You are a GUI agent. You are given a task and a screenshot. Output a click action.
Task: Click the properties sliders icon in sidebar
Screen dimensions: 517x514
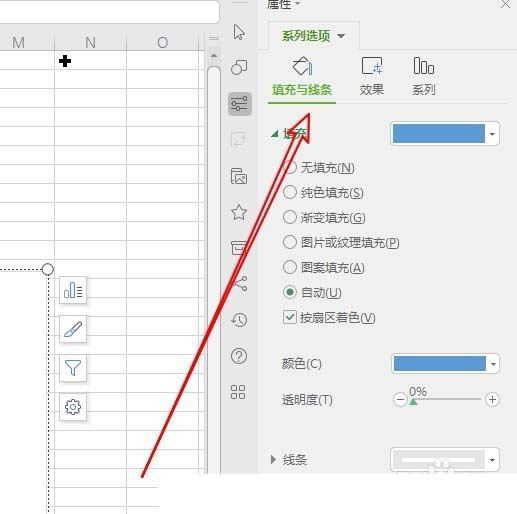(x=240, y=104)
